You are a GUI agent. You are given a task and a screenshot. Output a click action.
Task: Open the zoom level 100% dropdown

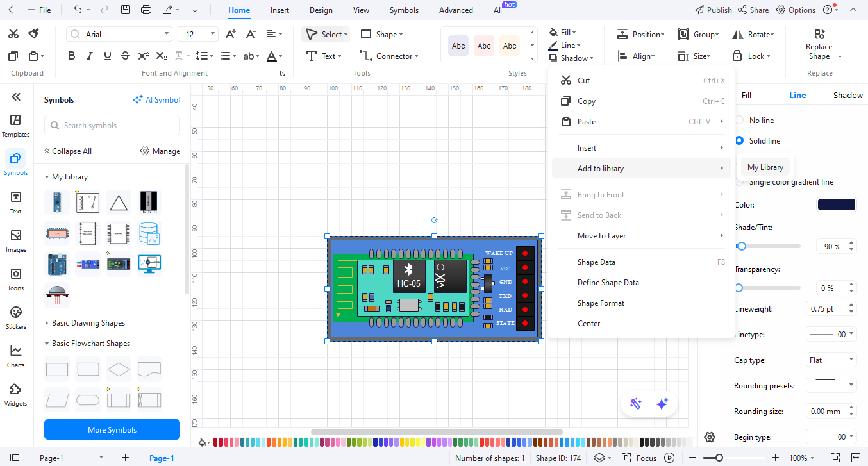tap(803, 458)
